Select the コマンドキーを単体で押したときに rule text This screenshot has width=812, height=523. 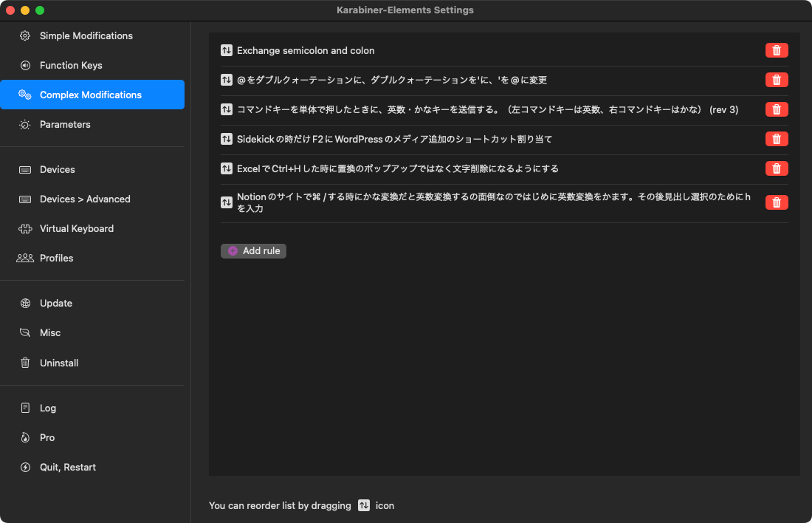[x=487, y=109]
